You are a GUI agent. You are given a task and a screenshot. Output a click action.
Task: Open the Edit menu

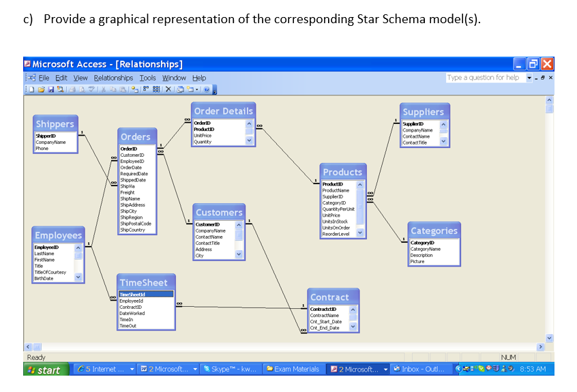coord(61,78)
